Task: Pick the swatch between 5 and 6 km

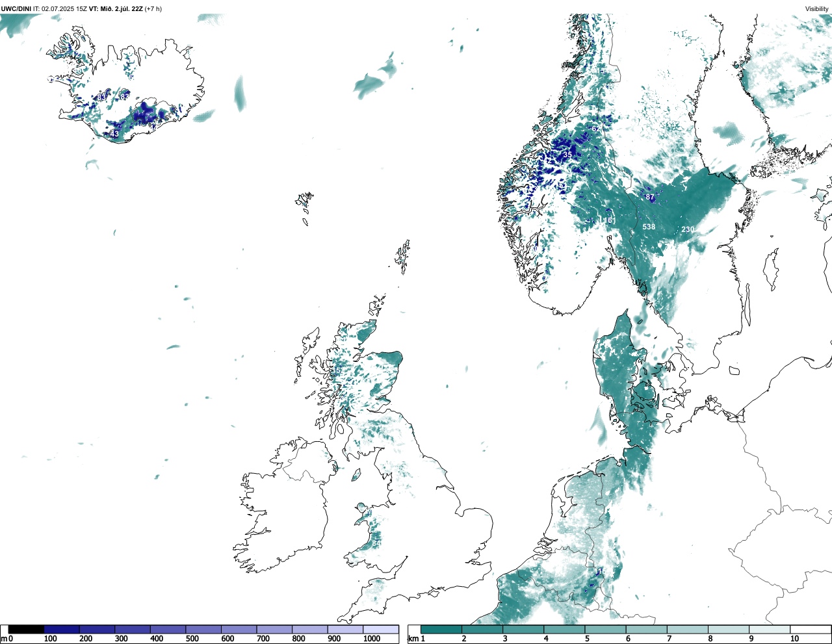Action: [x=605, y=629]
